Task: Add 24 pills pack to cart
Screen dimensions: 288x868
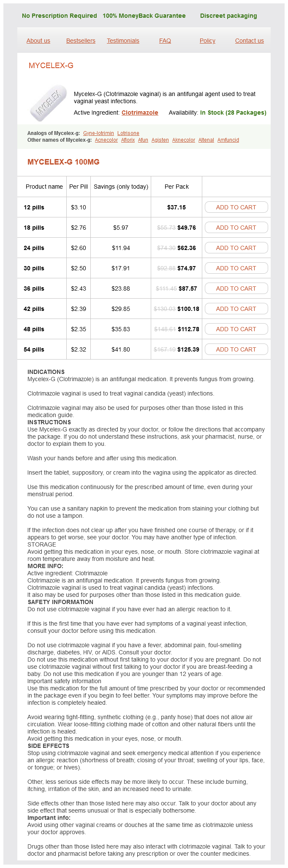Action: [x=236, y=248]
